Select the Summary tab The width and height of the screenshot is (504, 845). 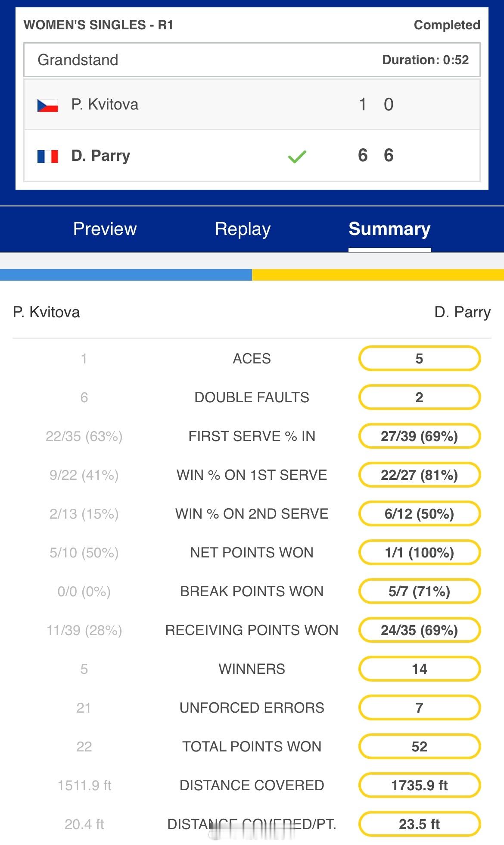click(x=389, y=229)
